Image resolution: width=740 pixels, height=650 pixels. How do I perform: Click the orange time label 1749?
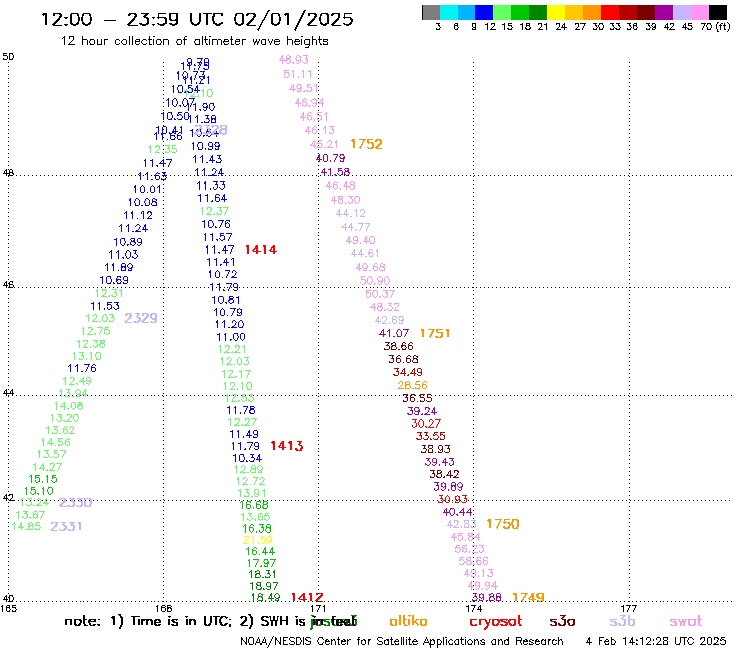[528, 598]
